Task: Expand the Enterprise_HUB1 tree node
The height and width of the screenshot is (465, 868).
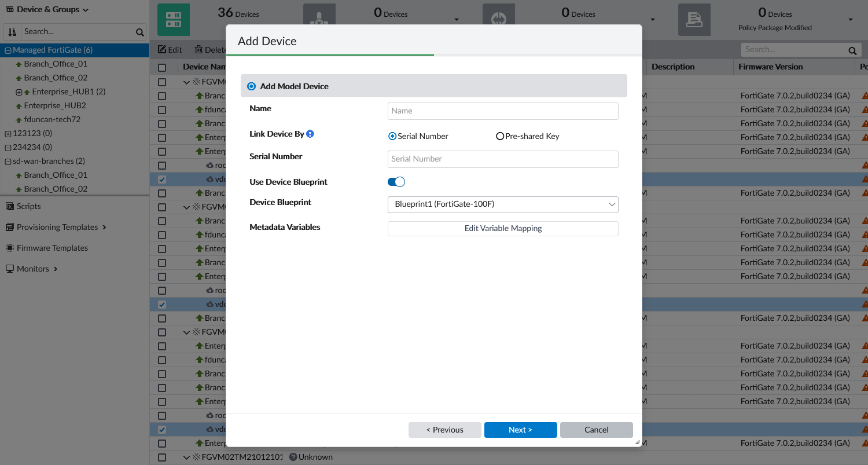Action: 19,92
